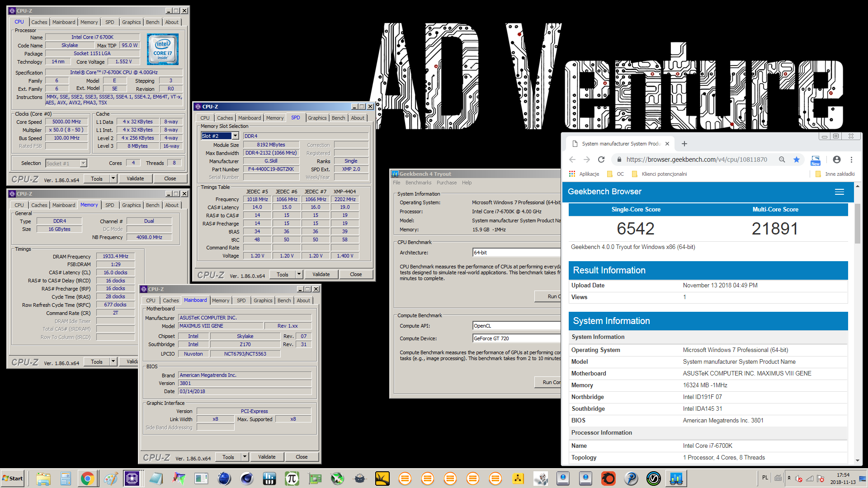The height and width of the screenshot is (488, 868).
Task: Launch Cinema 4D from the taskbar
Action: pyautogui.click(x=247, y=479)
